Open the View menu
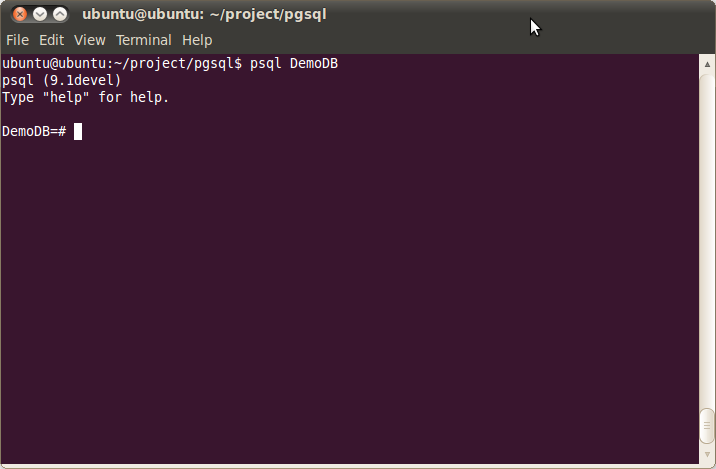Screen dimensions: 716x469 (x=90, y=40)
